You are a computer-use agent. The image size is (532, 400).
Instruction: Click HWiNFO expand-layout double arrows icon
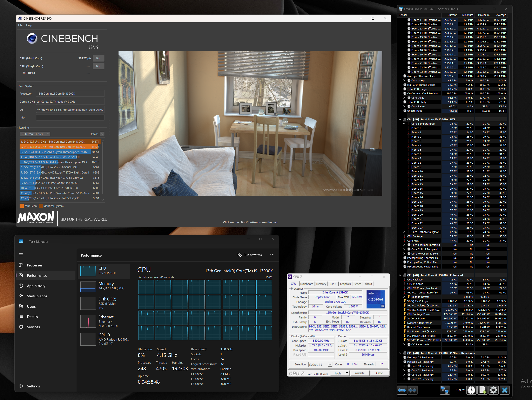point(402,390)
